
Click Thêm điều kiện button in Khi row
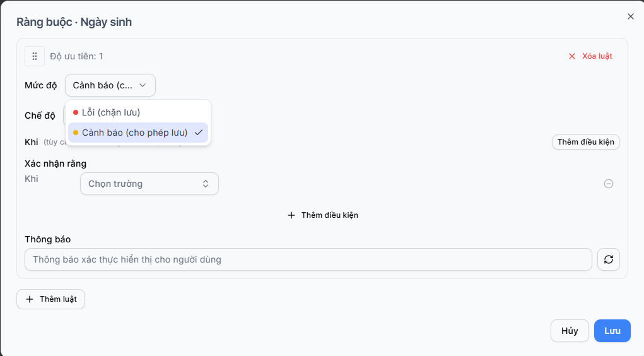[586, 142]
